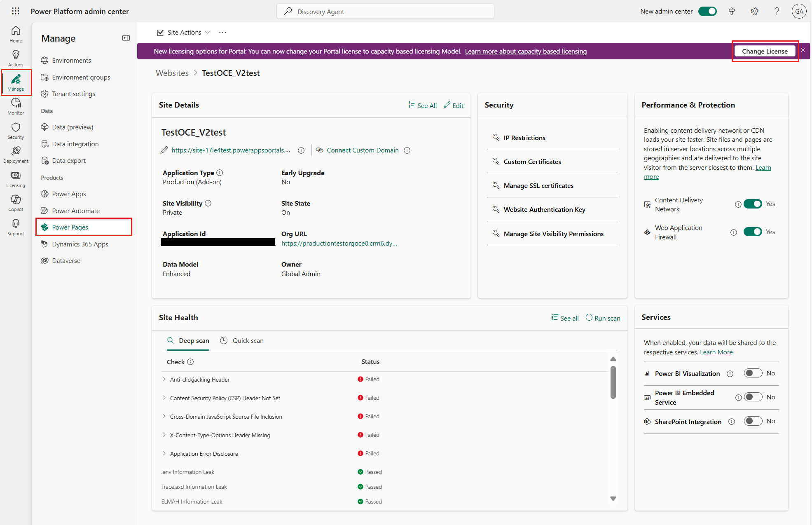Open the Site Actions dropdown

click(184, 32)
